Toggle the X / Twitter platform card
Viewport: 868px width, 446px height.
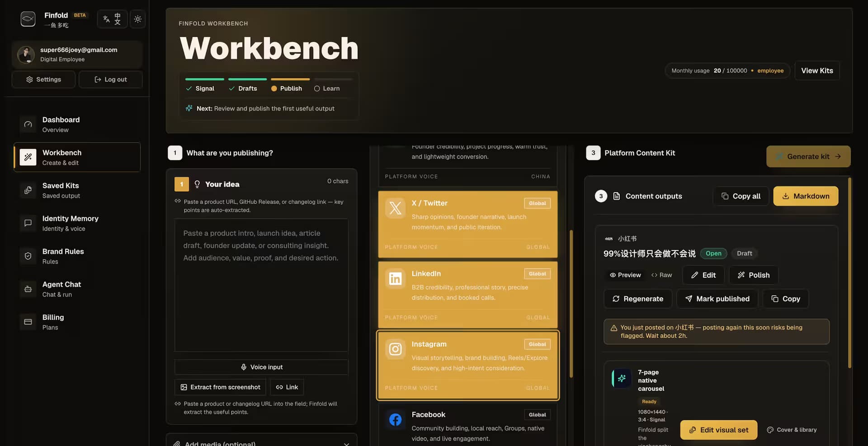tap(467, 224)
